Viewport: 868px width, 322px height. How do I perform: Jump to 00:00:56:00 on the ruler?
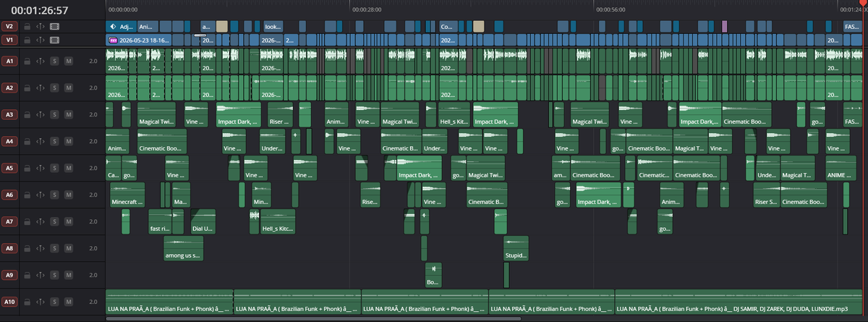pyautogui.click(x=611, y=10)
